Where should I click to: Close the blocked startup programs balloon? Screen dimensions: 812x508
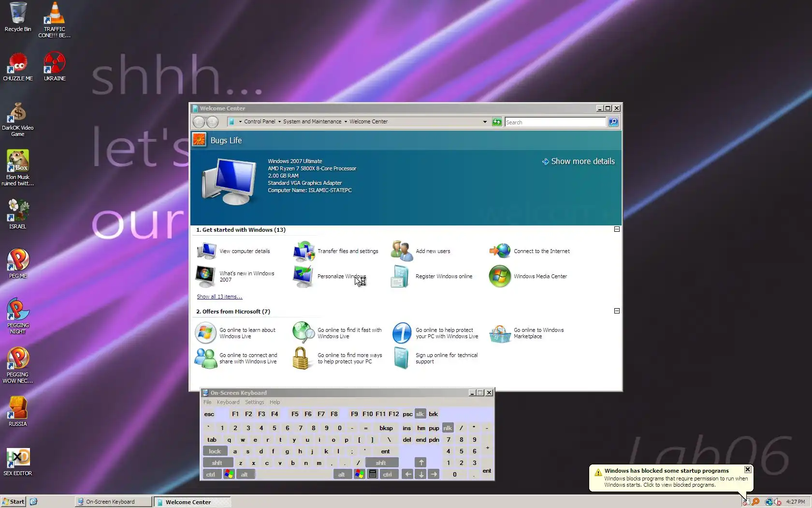pyautogui.click(x=748, y=469)
